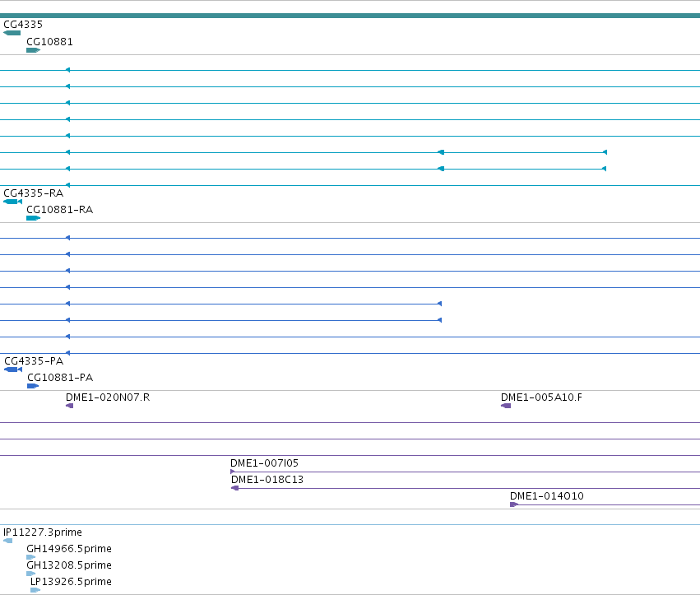
Task: Click the CG4335-PA protein label
Action: (x=34, y=361)
